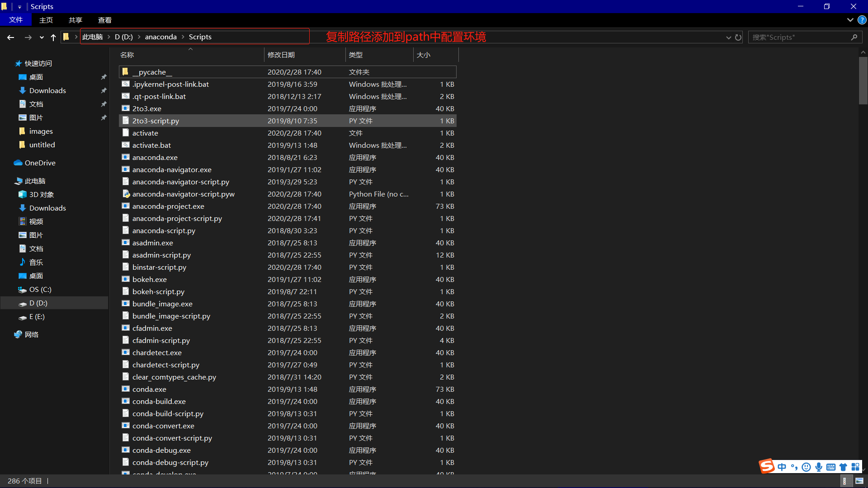Screen dimensions: 868x488
Task: Open the Sogou IME soft keyboard
Action: pyautogui.click(x=831, y=467)
